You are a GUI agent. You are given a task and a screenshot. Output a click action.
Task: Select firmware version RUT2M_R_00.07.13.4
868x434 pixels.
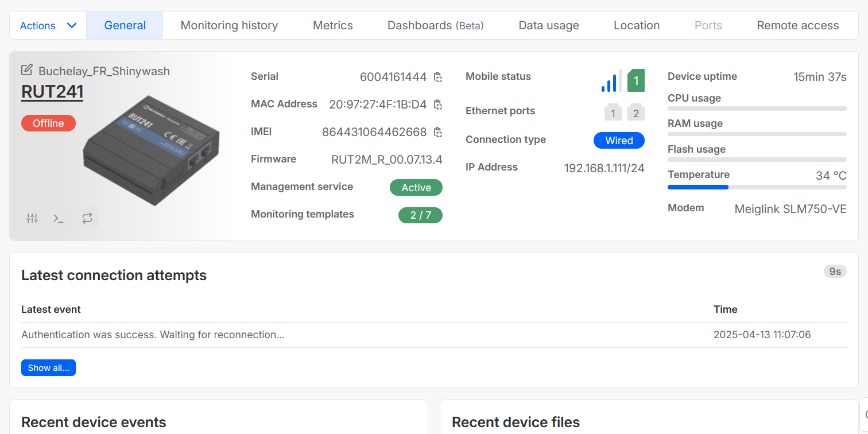(x=387, y=160)
